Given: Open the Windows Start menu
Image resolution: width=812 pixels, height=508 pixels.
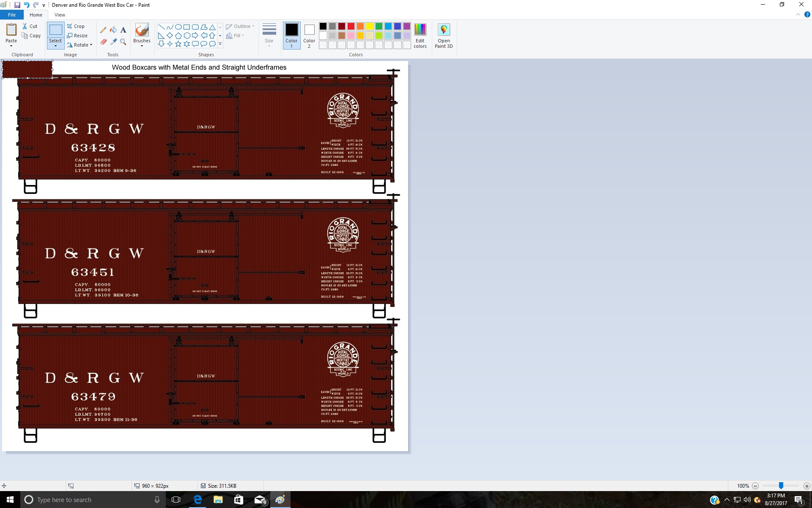Looking at the screenshot, I should point(10,500).
